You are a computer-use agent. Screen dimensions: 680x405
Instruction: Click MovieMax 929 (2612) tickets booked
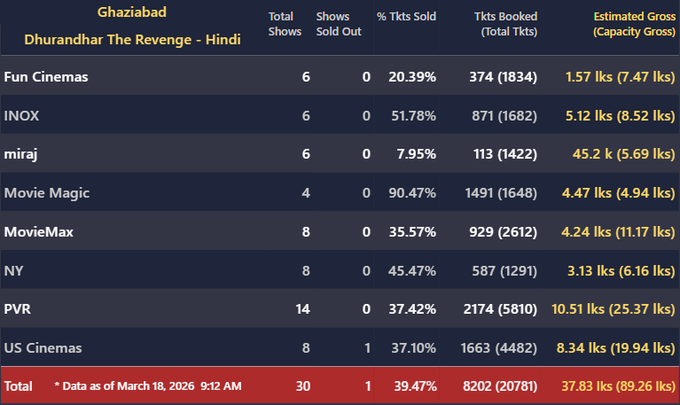tap(503, 232)
